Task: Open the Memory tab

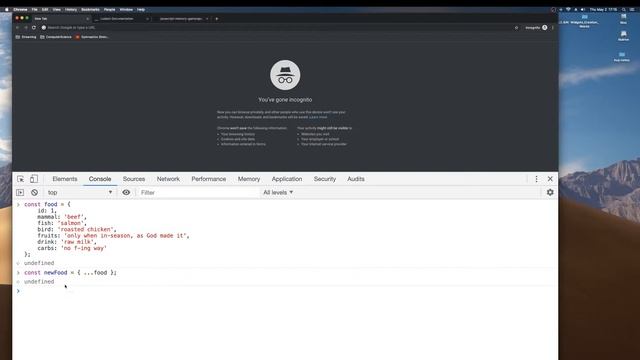Action: point(249,179)
